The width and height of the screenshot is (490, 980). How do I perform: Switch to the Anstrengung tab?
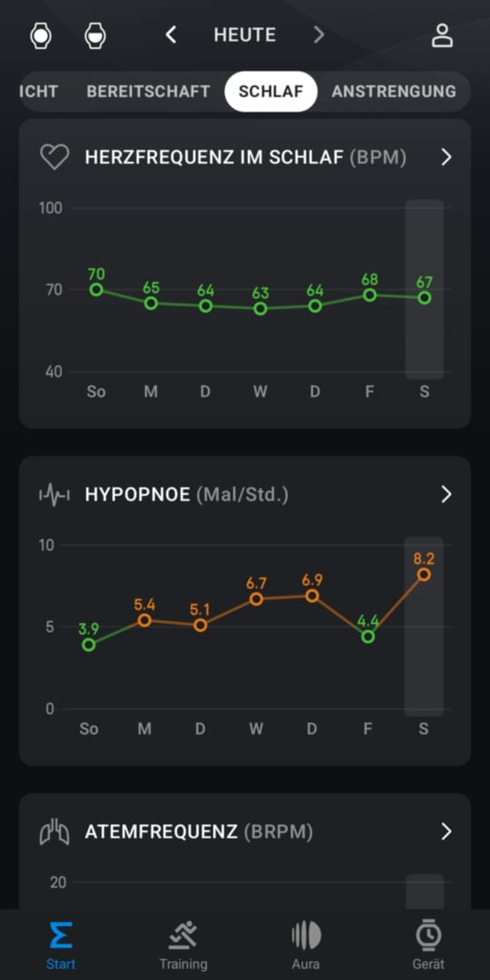[394, 92]
